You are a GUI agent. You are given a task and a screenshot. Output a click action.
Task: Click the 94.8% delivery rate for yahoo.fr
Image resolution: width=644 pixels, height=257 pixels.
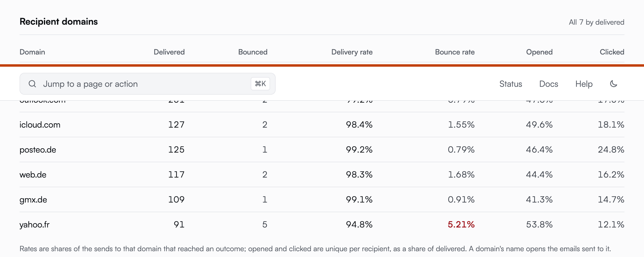359,224
